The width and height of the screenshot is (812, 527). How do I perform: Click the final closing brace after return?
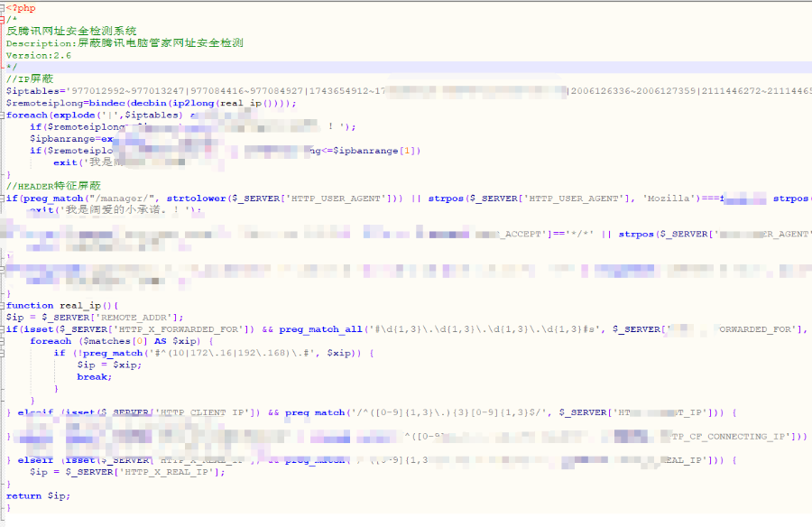click(8, 508)
